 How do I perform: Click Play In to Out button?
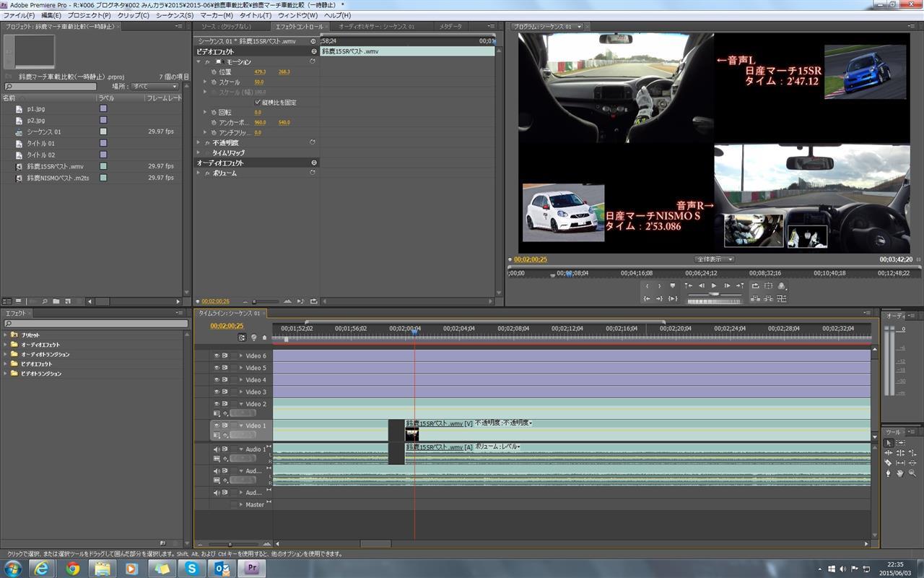(673, 298)
